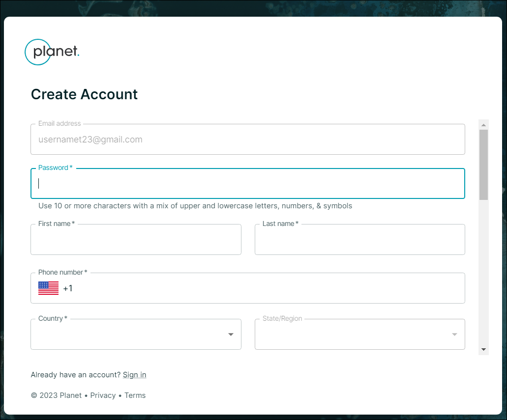Click the +1 dialing code text
507x420 pixels.
point(68,288)
